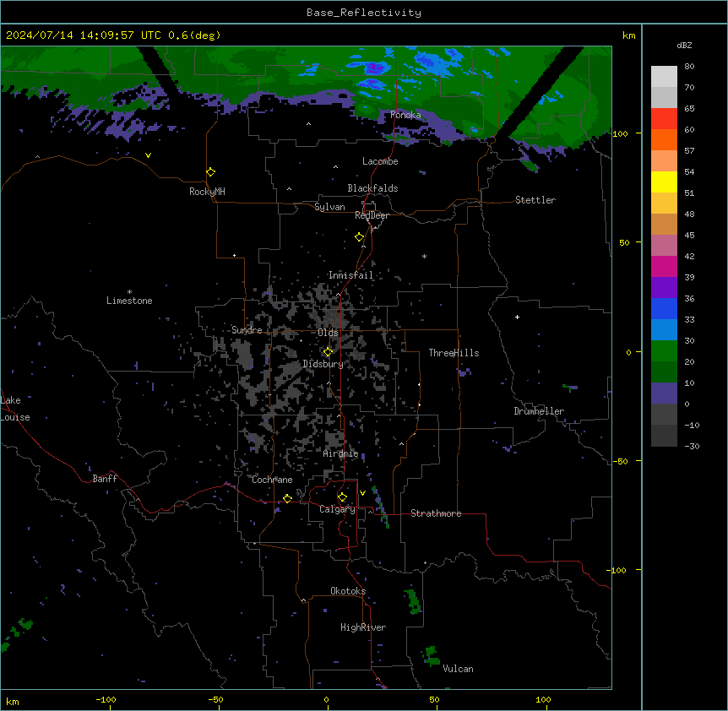Image resolution: width=728 pixels, height=711 pixels.
Task: Click the Ponoka label on the map
Action: [405, 115]
